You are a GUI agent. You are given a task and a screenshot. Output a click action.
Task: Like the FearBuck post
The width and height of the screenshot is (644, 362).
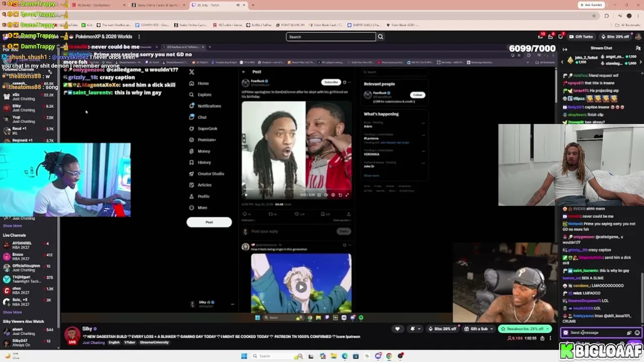tap(297, 214)
